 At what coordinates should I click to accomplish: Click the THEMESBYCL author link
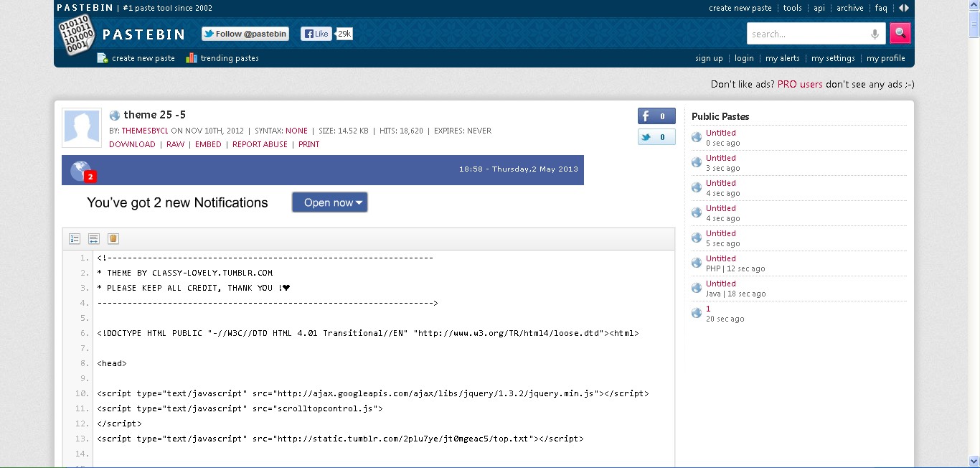coord(146,131)
